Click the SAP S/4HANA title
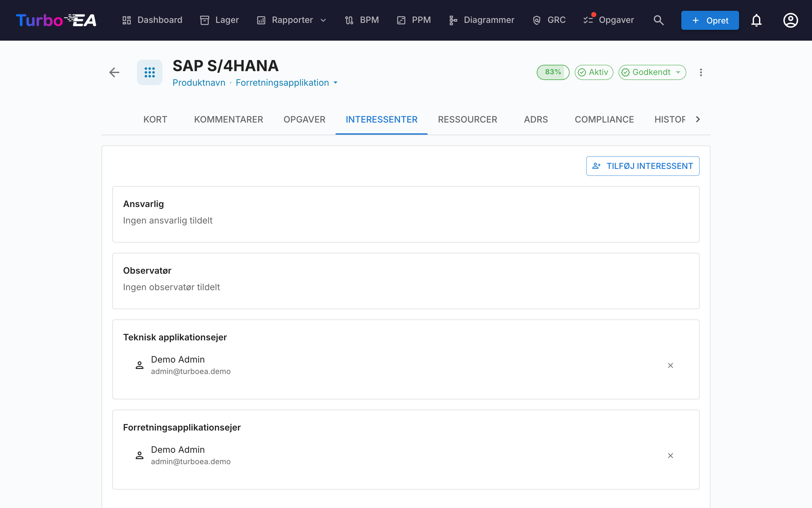This screenshot has width=812, height=508. point(226,65)
